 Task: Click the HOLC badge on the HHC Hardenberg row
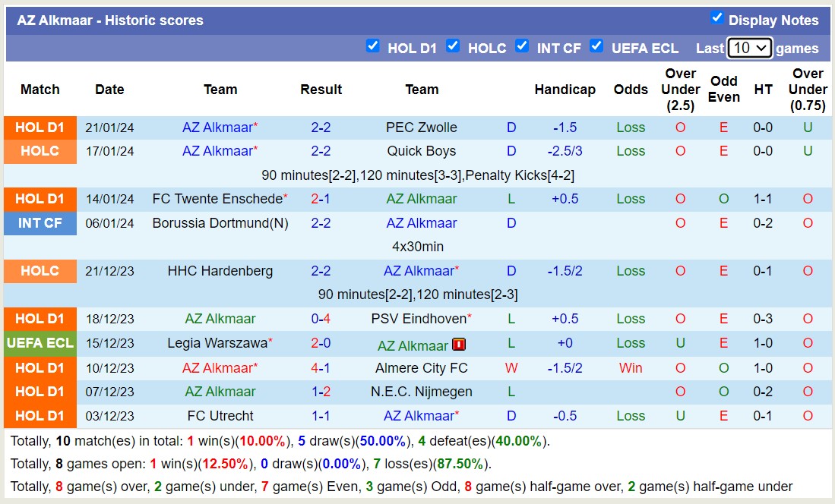click(x=40, y=271)
